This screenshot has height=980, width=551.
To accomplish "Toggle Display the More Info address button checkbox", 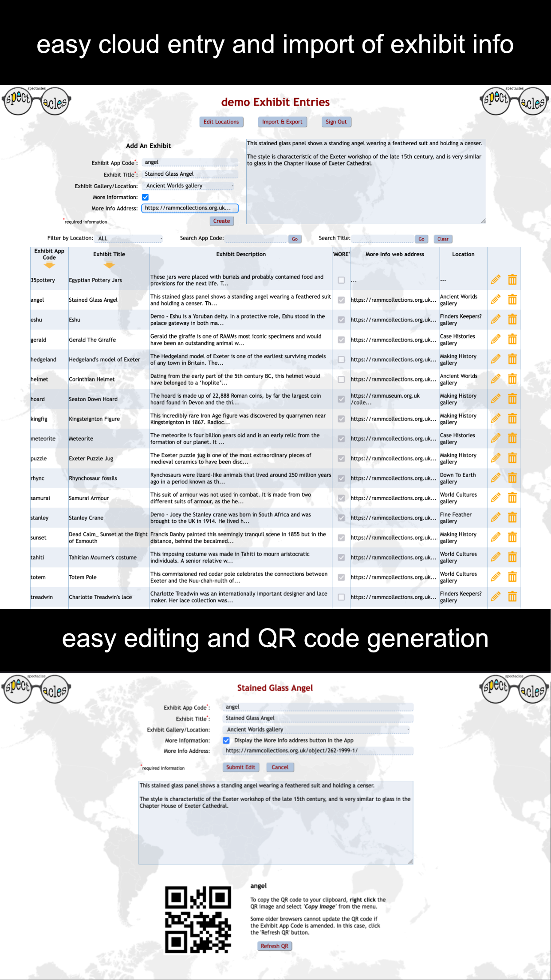I will (x=226, y=740).
